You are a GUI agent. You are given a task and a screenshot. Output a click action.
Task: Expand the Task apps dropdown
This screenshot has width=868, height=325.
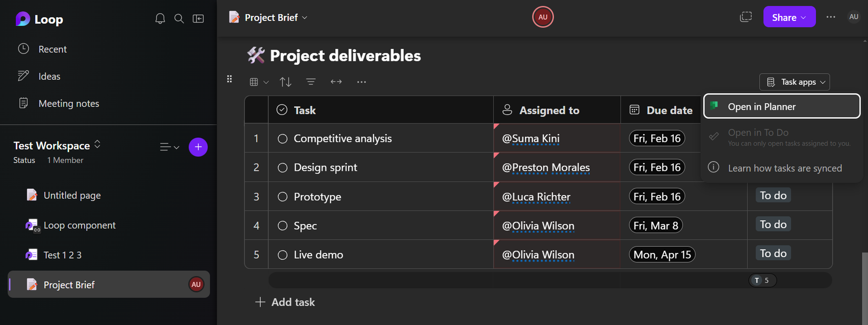click(794, 82)
